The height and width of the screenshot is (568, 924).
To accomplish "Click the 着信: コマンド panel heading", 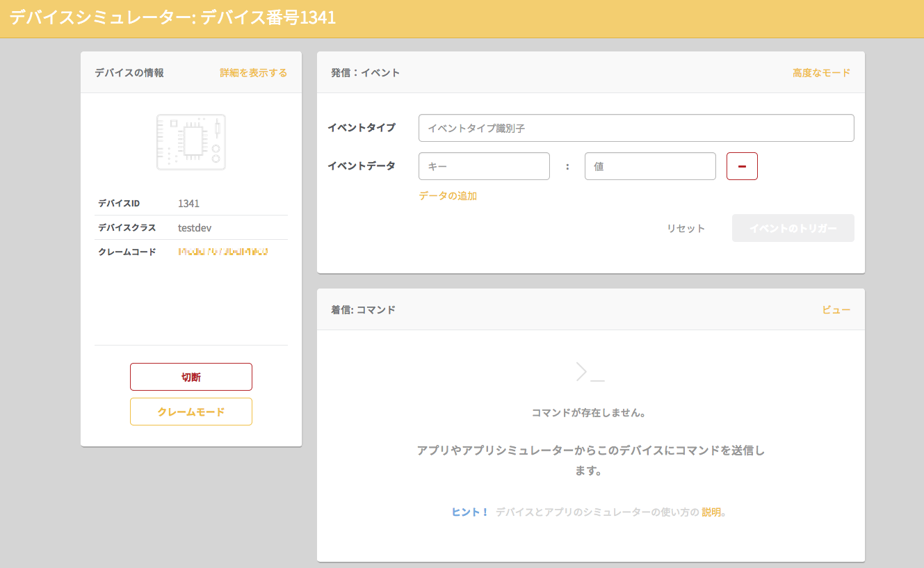I will (363, 309).
